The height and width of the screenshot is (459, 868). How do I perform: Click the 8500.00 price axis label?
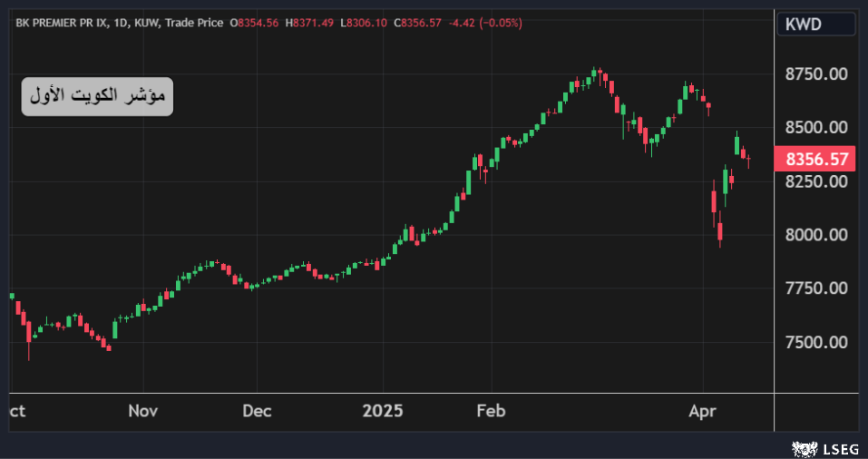[x=816, y=127]
